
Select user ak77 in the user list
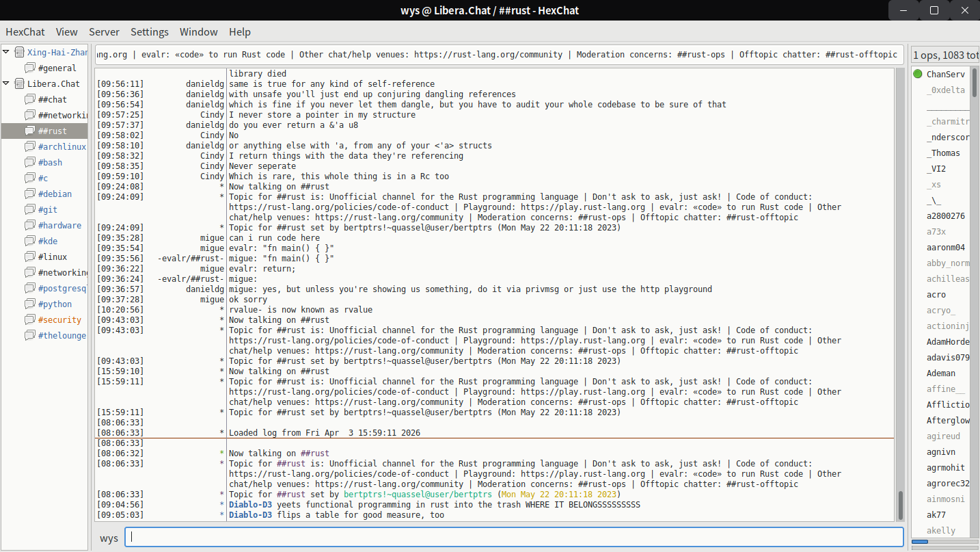coord(936,515)
